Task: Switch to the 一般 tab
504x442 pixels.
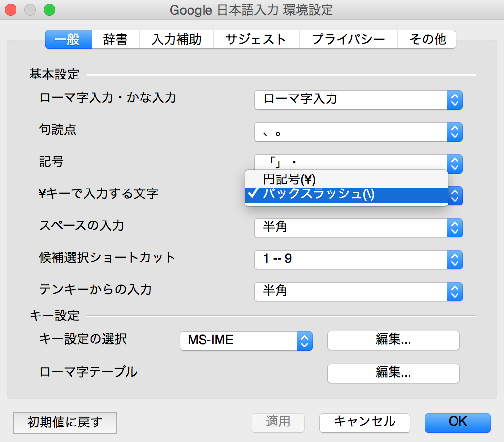Action: click(x=68, y=39)
